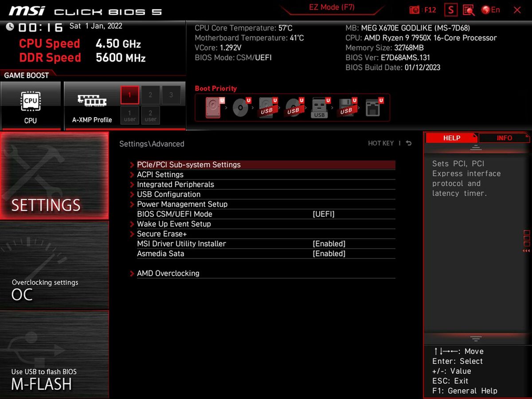Change language via the En globe icon
The height and width of the screenshot is (399, 532).
tap(491, 10)
